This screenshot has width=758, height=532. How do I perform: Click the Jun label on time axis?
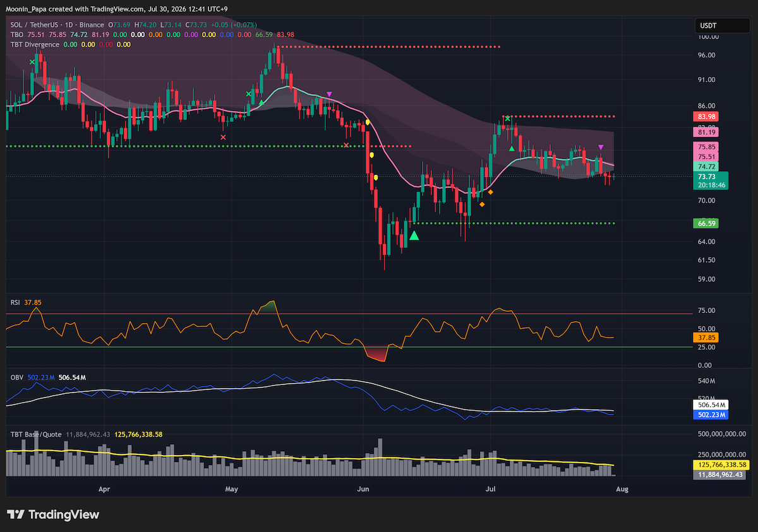(x=363, y=488)
